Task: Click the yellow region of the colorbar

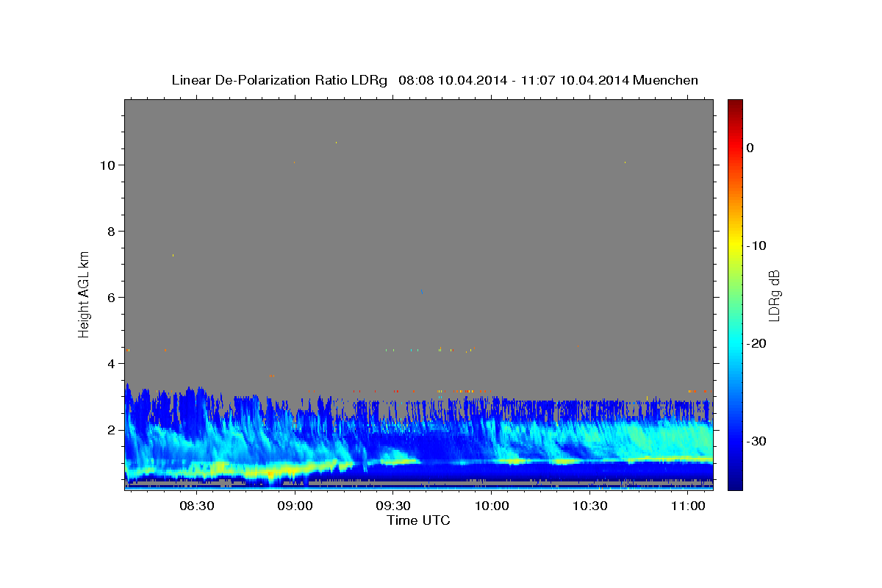Action: [735, 245]
